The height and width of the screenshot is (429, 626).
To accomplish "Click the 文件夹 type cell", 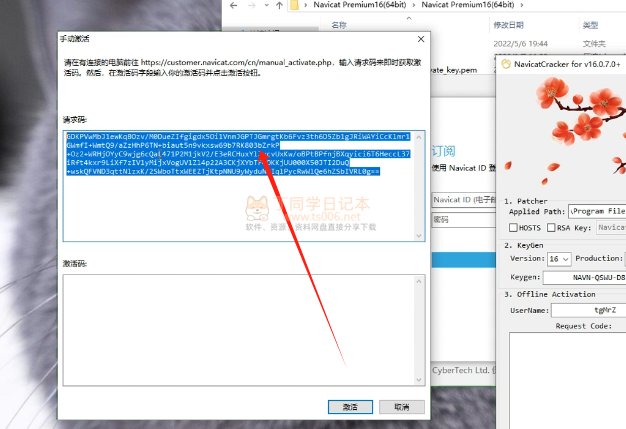I will pos(594,43).
